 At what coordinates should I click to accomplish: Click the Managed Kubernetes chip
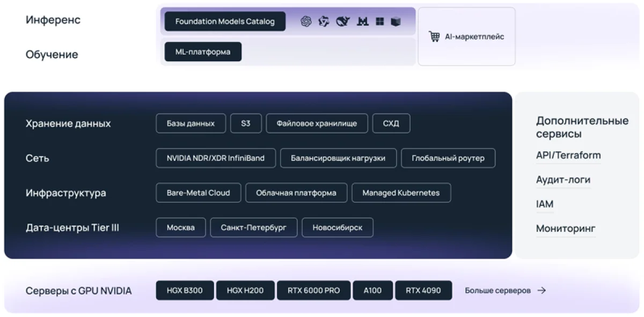401,193
